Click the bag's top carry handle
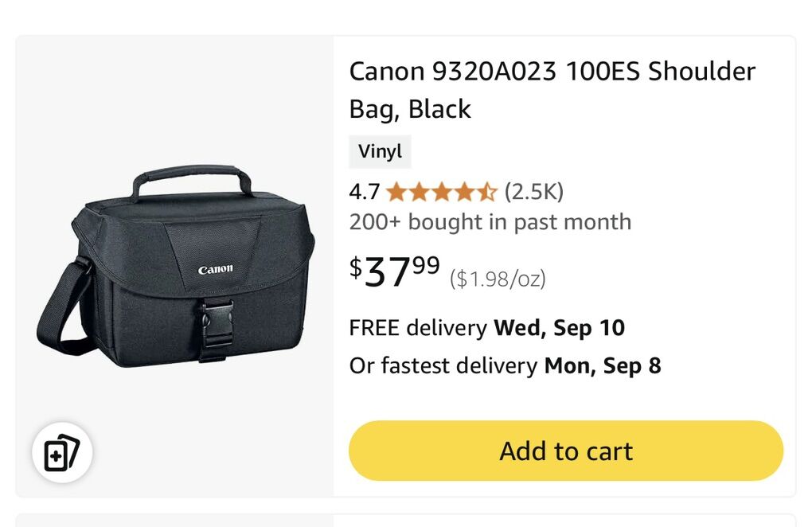Viewport: 812px width, 527px height. [191, 177]
